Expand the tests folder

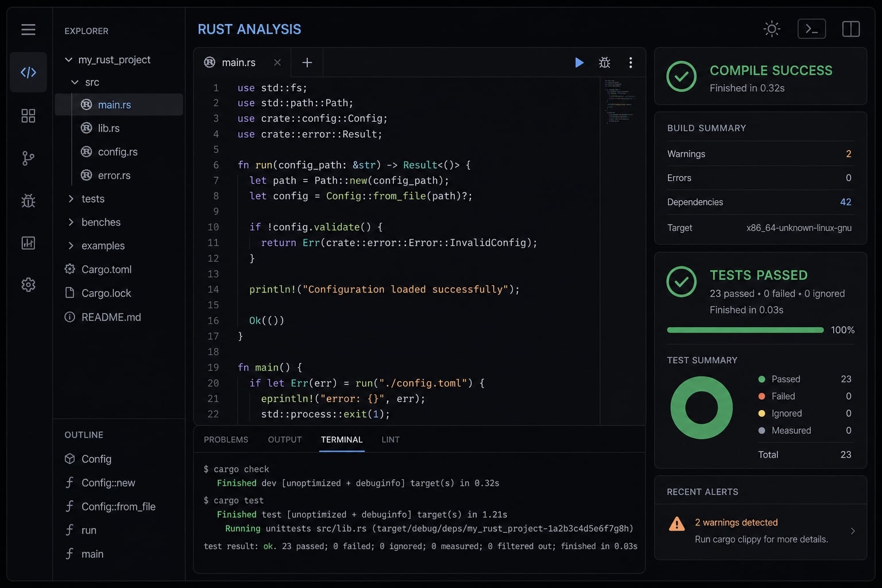click(x=71, y=199)
